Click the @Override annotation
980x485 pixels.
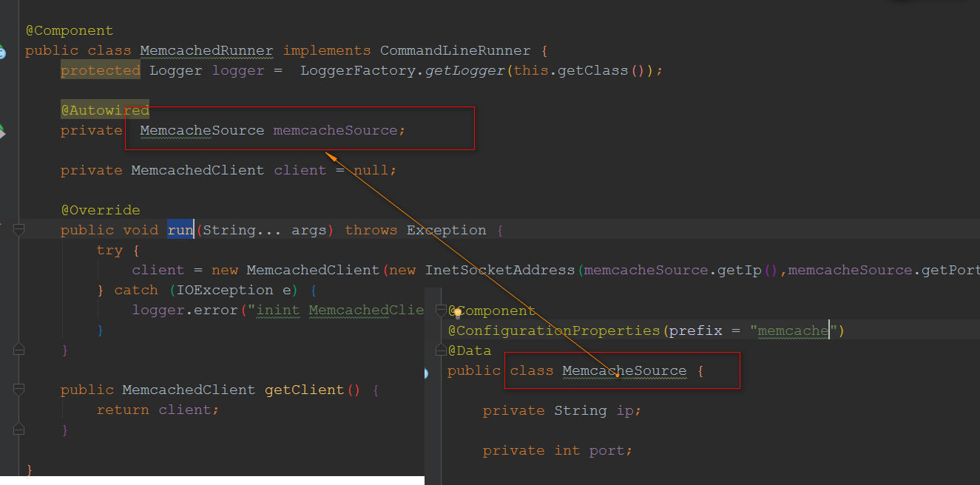coord(101,210)
